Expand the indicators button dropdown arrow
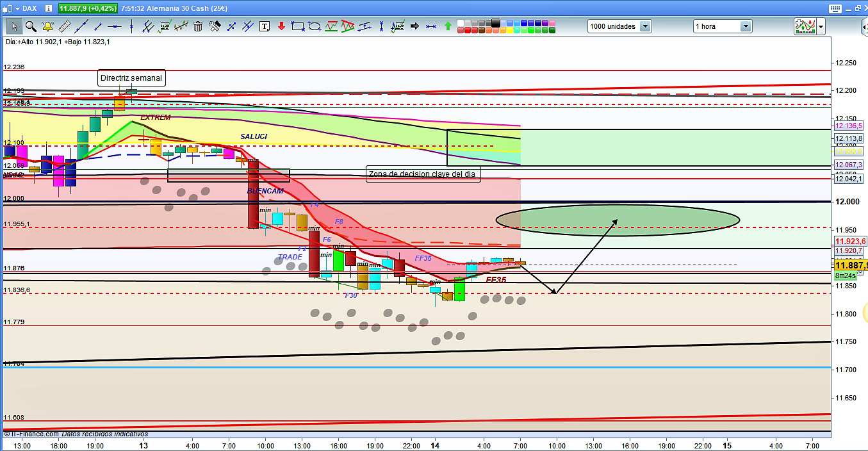 [x=821, y=26]
